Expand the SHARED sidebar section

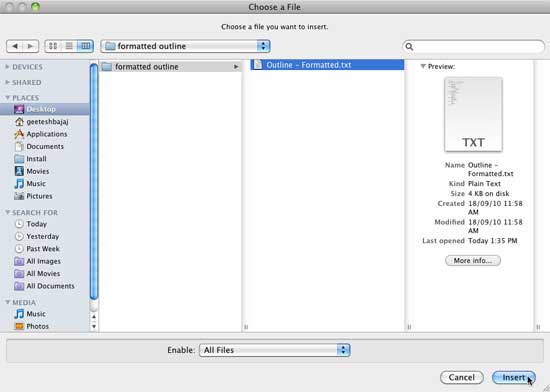pos(7,82)
